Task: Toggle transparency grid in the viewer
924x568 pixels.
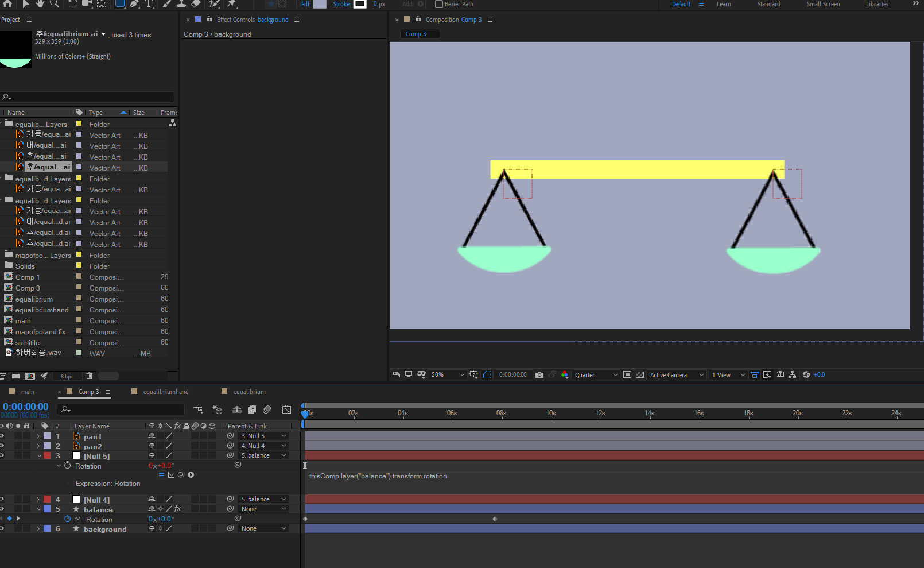Action: click(x=640, y=374)
